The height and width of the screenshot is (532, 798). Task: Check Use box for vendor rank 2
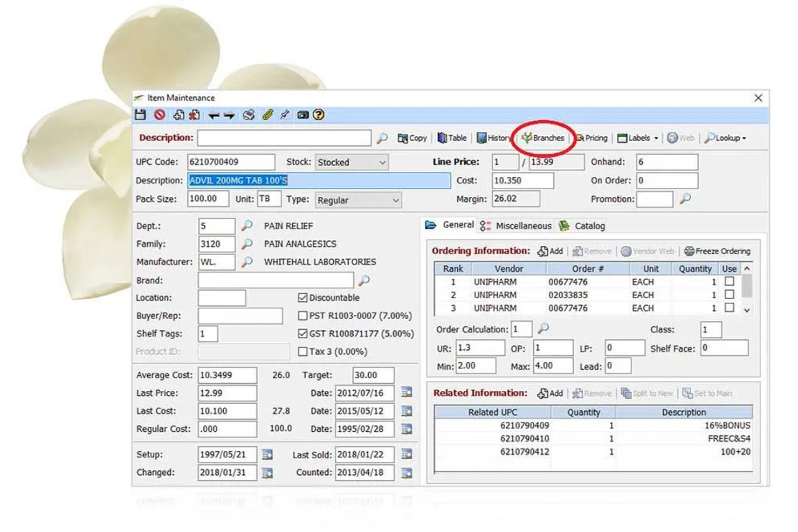coord(730,294)
